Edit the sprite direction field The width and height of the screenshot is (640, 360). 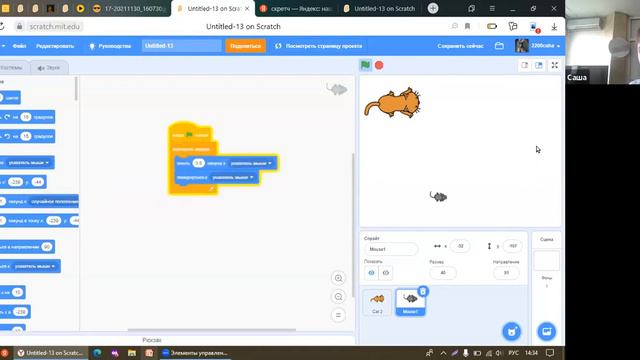506,273
